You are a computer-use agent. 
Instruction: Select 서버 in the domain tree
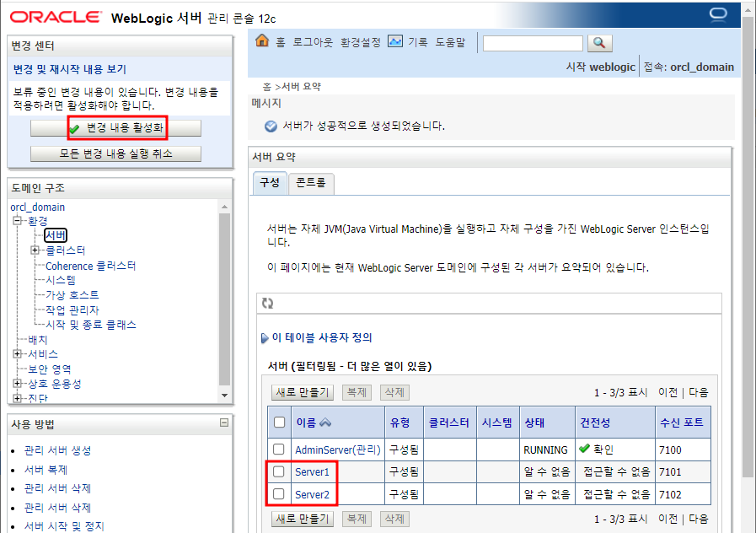[56, 235]
